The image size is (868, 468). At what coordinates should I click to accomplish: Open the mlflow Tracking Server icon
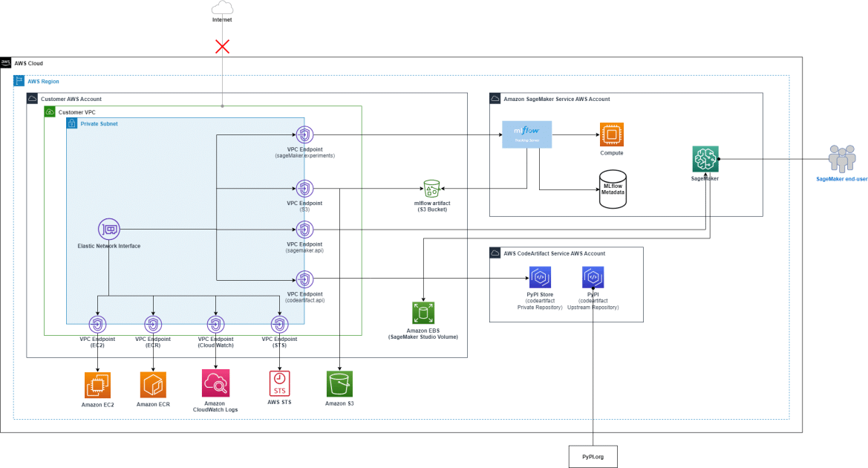pos(526,134)
